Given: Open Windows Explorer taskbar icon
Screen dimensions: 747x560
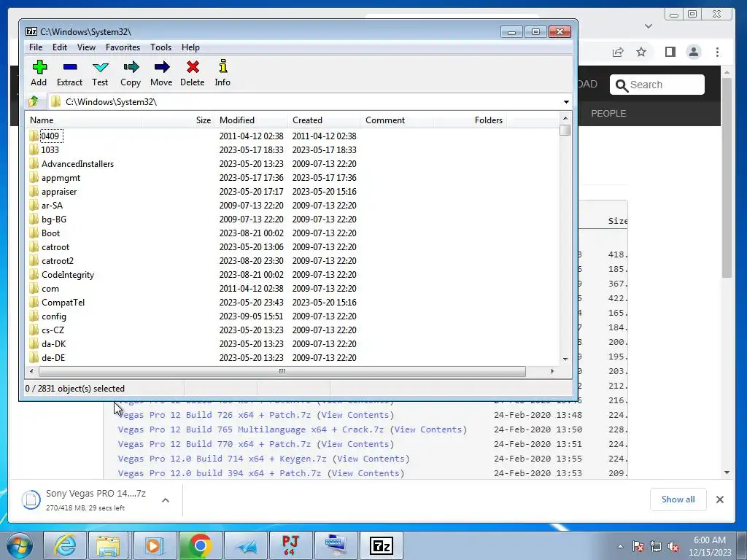Looking at the screenshot, I should click(x=108, y=545).
